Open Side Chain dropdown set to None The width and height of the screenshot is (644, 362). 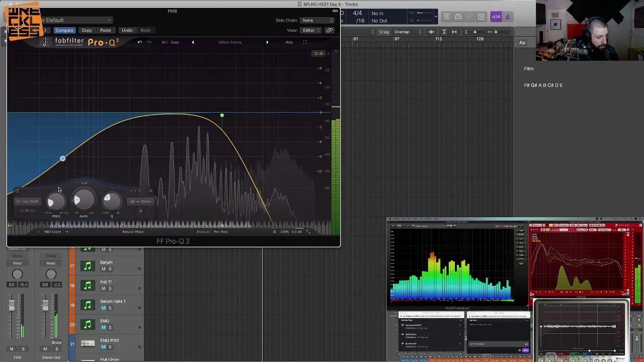click(x=317, y=20)
